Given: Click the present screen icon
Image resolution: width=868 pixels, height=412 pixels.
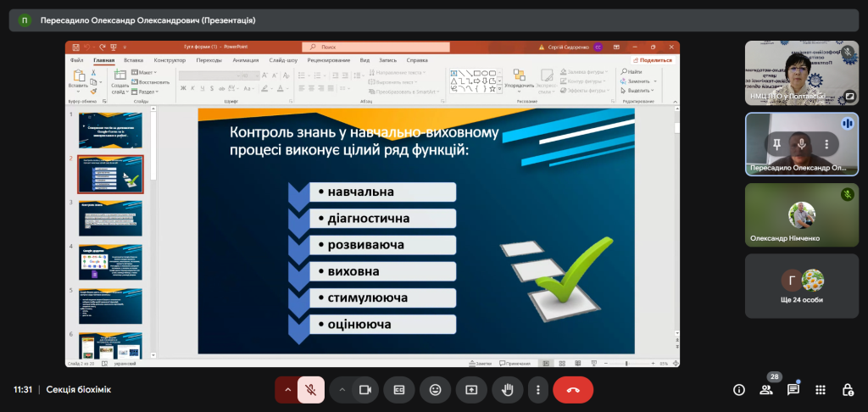Looking at the screenshot, I should (471, 390).
